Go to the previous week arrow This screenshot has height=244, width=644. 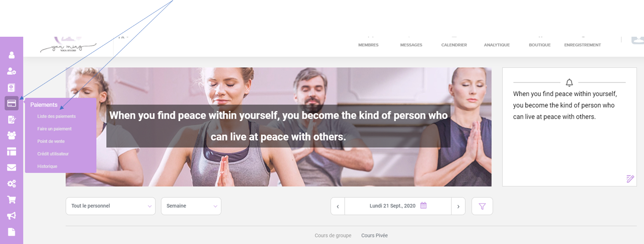338,206
